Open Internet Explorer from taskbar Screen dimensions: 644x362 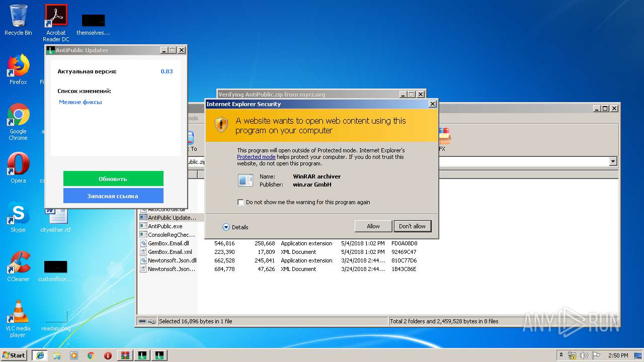(x=40, y=355)
